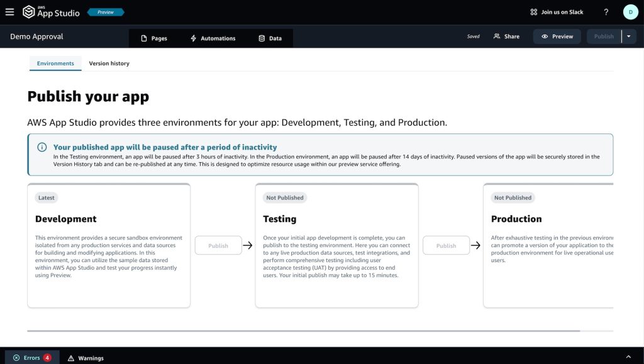The width and height of the screenshot is (644, 364).
Task: Click the help question mark icon
Action: tap(606, 12)
